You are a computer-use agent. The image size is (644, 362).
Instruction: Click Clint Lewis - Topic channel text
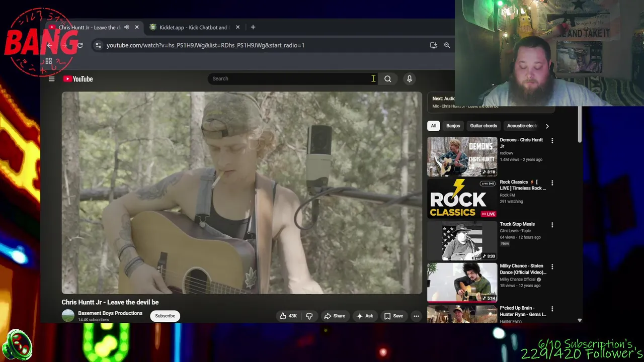coord(515,231)
